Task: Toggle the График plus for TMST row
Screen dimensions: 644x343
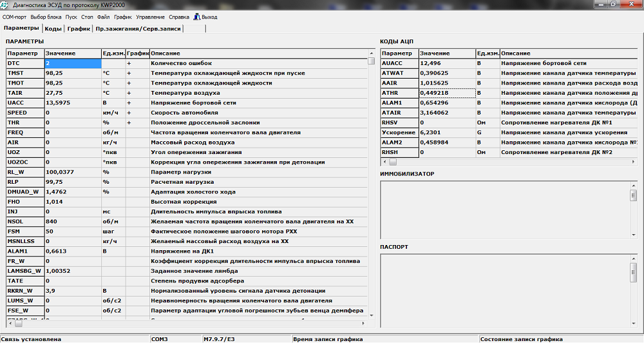Action: tap(129, 73)
